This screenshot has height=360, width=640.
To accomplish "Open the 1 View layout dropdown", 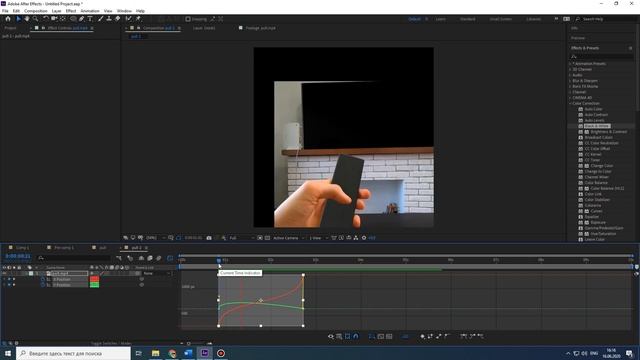I will [x=318, y=238].
